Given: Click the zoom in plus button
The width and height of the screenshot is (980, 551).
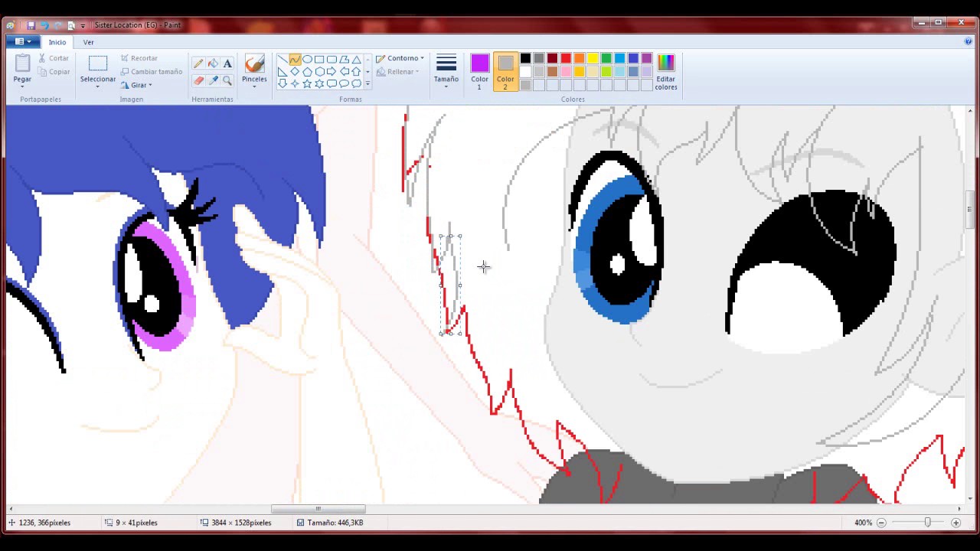Looking at the screenshot, I should tap(955, 523).
